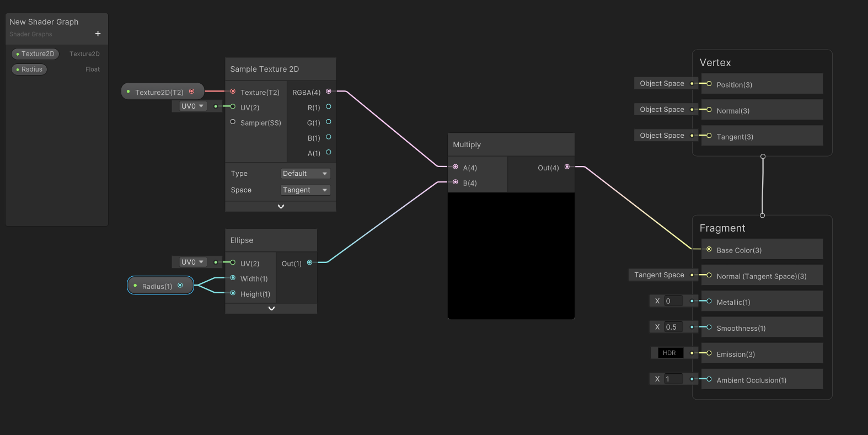The image size is (868, 435).
Task: Click the RGBA(4) output port
Action: tap(329, 92)
